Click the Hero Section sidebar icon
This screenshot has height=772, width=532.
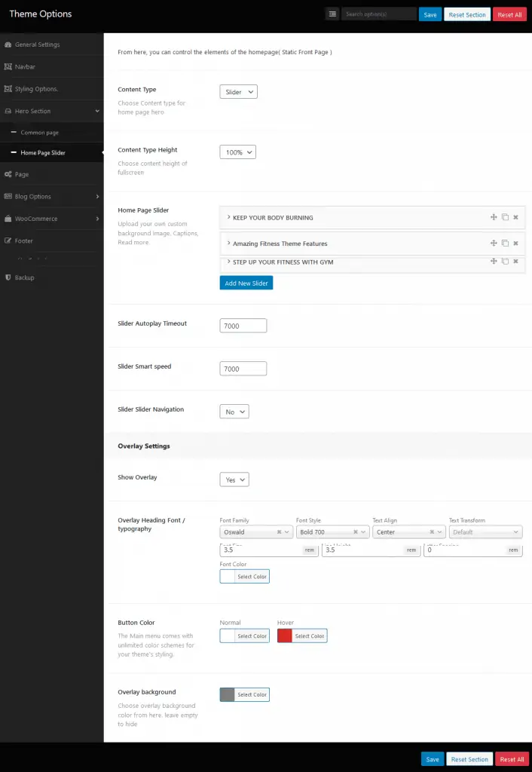[x=8, y=111]
